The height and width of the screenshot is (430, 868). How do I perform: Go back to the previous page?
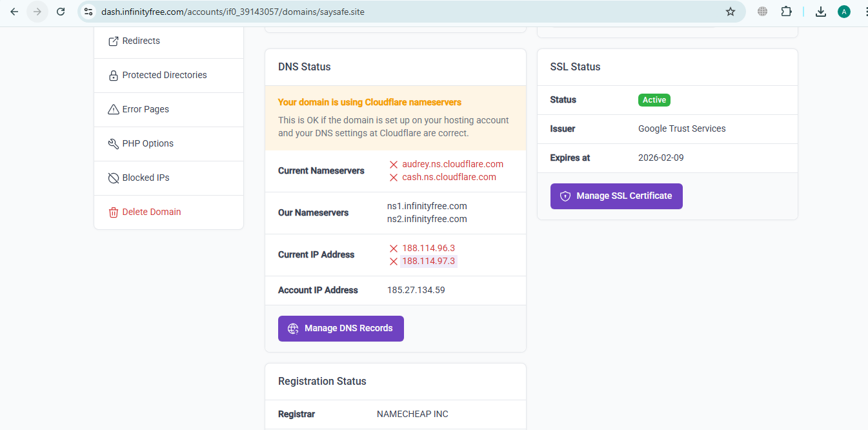pyautogui.click(x=14, y=12)
